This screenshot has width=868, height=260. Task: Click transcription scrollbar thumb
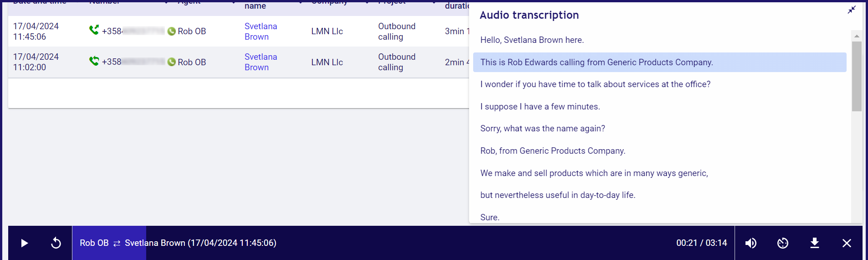(857, 76)
